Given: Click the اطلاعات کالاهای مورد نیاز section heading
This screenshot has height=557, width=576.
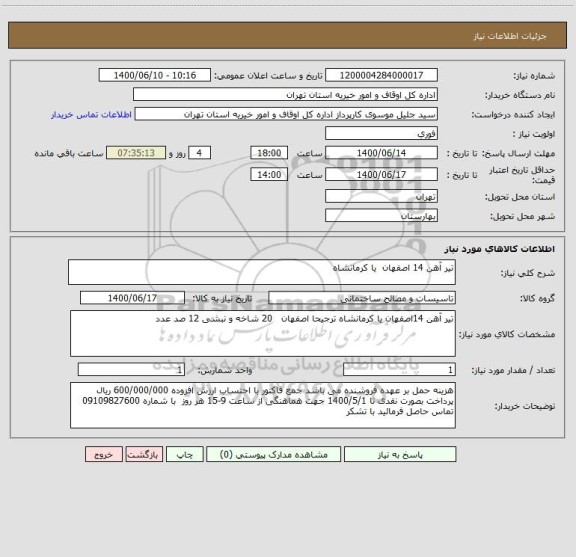Looking at the screenshot, I should point(500,249).
